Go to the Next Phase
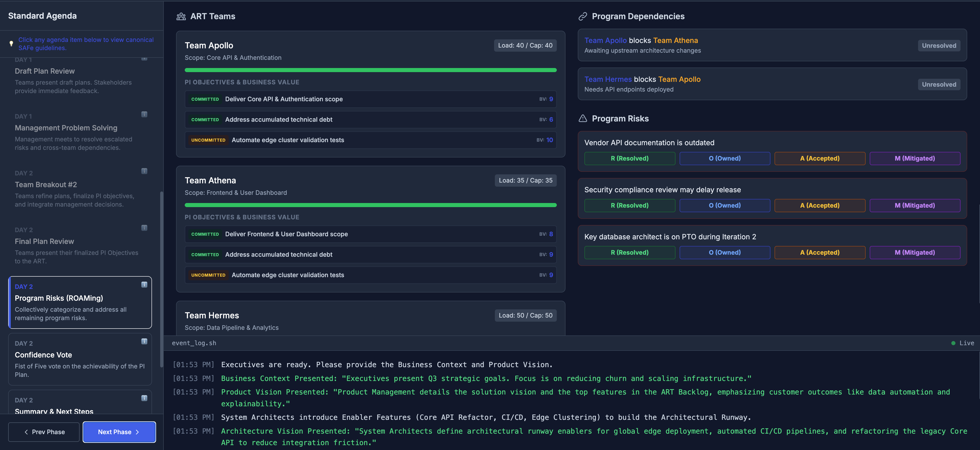The image size is (980, 450). pyautogui.click(x=119, y=432)
